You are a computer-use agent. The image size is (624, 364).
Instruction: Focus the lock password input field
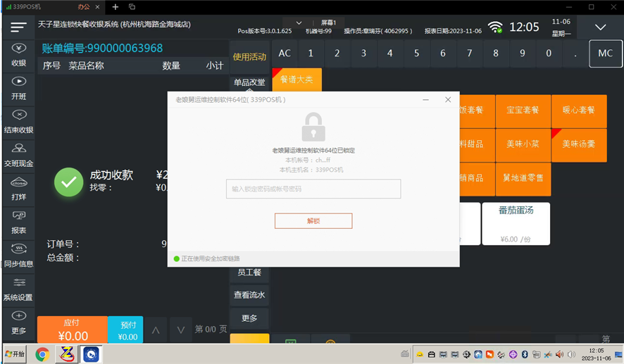pyautogui.click(x=313, y=189)
